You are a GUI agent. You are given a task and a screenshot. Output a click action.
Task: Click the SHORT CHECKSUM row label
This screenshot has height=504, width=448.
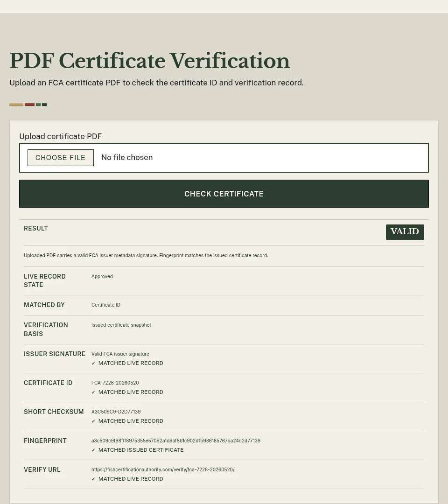(54, 412)
